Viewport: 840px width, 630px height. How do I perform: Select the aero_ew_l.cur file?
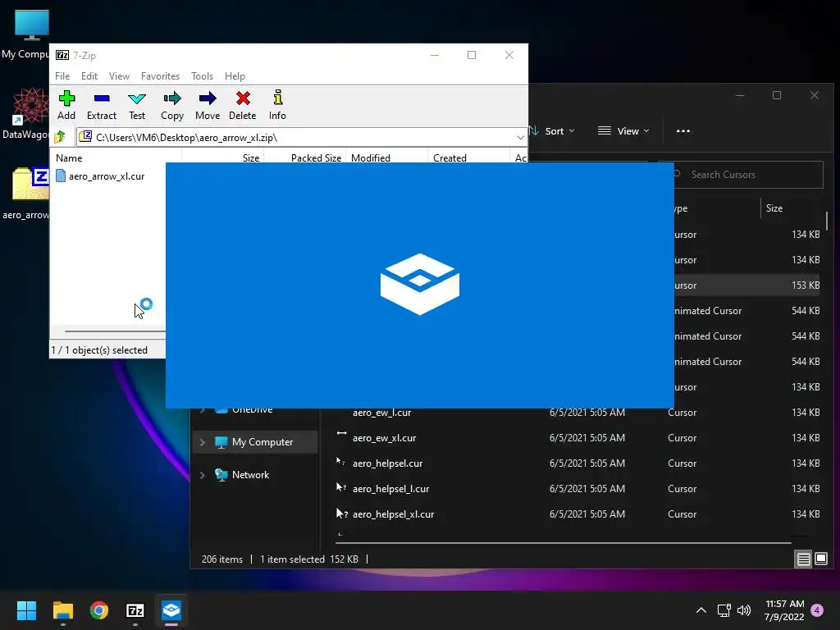pos(381,413)
